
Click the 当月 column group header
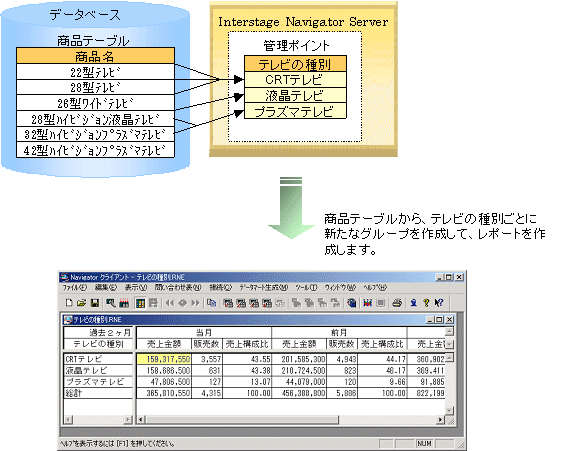[204, 332]
